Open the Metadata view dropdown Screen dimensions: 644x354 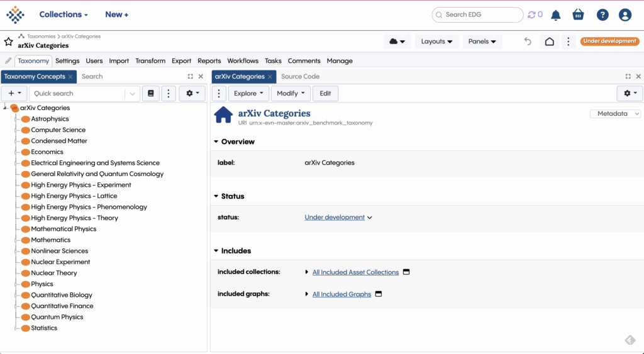tap(615, 114)
